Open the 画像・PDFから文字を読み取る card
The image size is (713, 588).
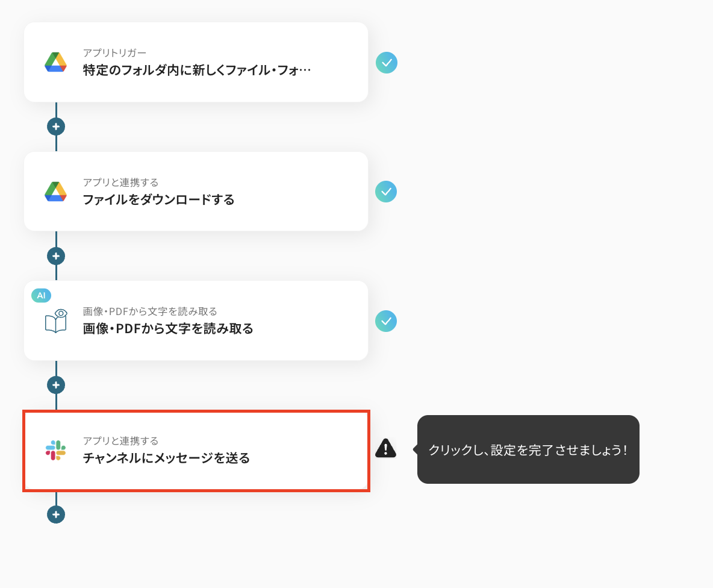[x=196, y=321]
